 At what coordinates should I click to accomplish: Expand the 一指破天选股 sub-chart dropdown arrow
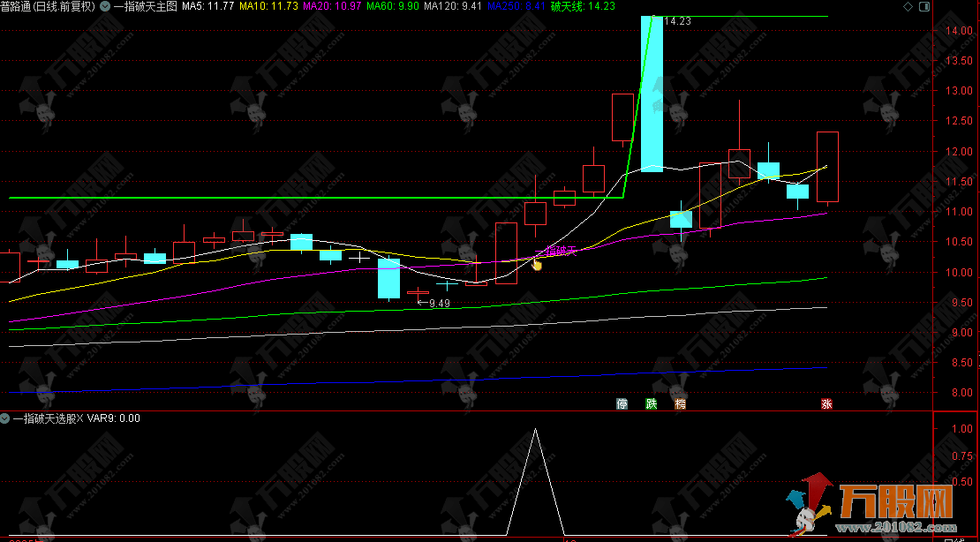tap(5, 418)
